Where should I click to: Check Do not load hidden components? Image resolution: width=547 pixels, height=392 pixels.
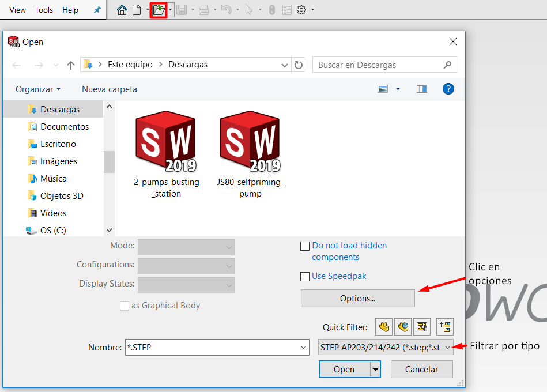pyautogui.click(x=305, y=246)
